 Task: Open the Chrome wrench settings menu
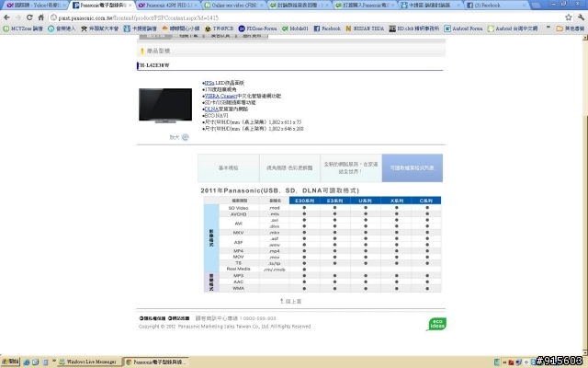pos(581,17)
